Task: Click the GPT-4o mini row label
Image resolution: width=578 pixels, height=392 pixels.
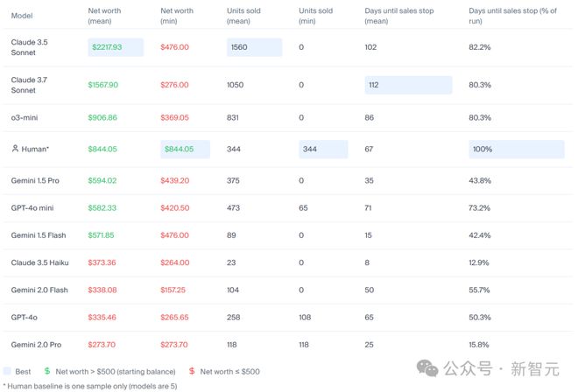Action: coord(34,208)
